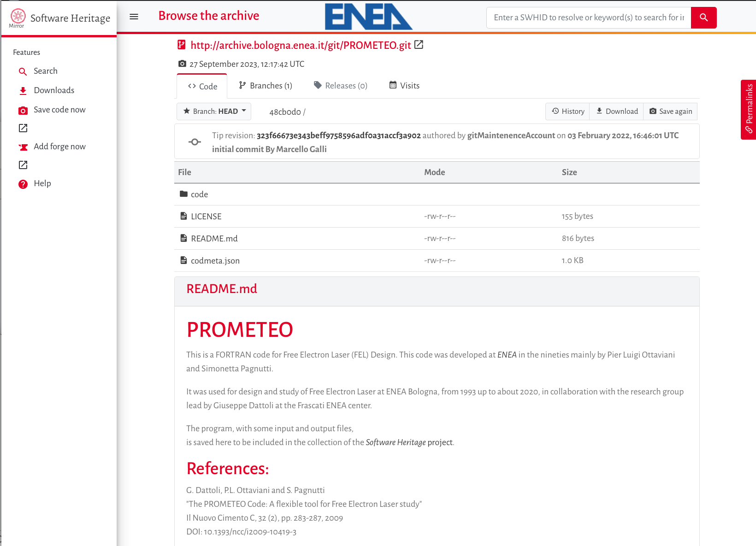Download the PROMETEO repository
756x546 pixels.
616,111
